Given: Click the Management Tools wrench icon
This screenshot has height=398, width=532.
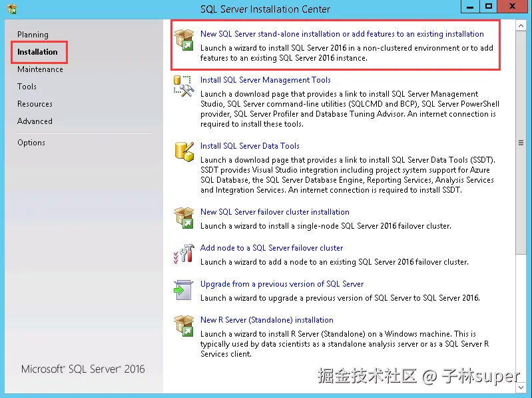Looking at the screenshot, I should [x=184, y=86].
